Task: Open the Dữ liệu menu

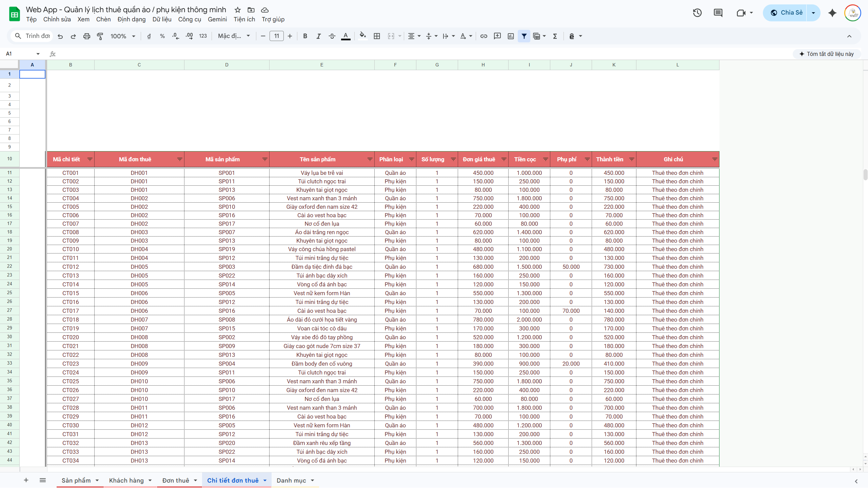Action: [162, 19]
